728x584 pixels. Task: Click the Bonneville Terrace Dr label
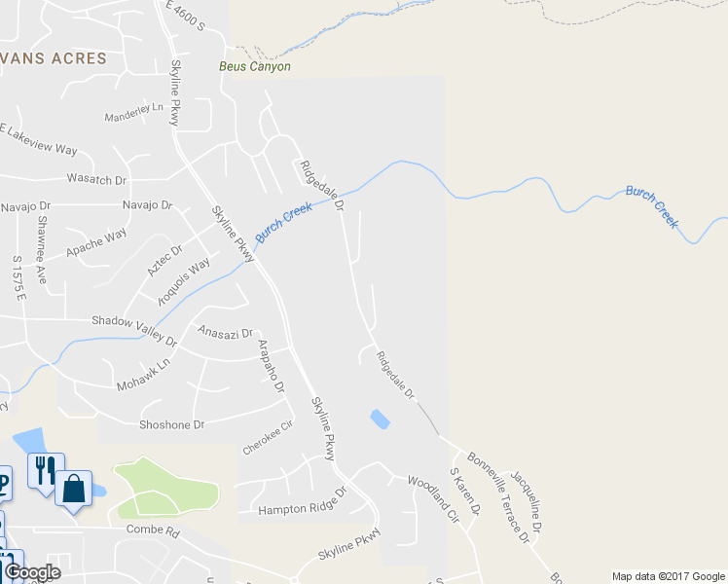pyautogui.click(x=498, y=497)
